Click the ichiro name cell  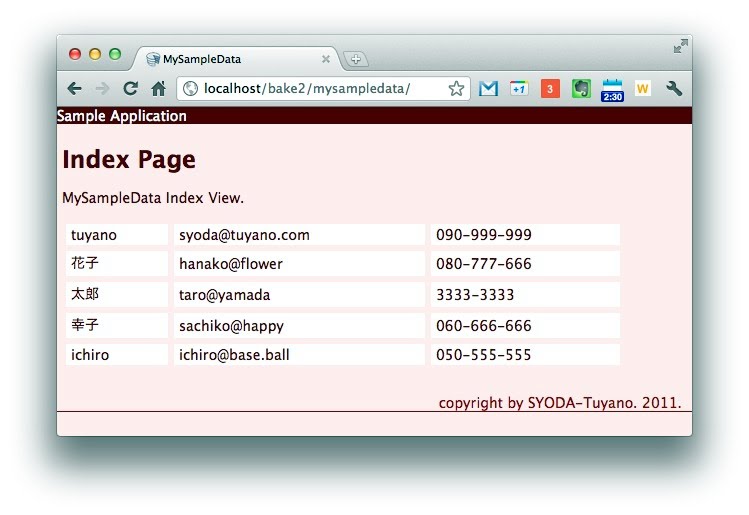[117, 355]
